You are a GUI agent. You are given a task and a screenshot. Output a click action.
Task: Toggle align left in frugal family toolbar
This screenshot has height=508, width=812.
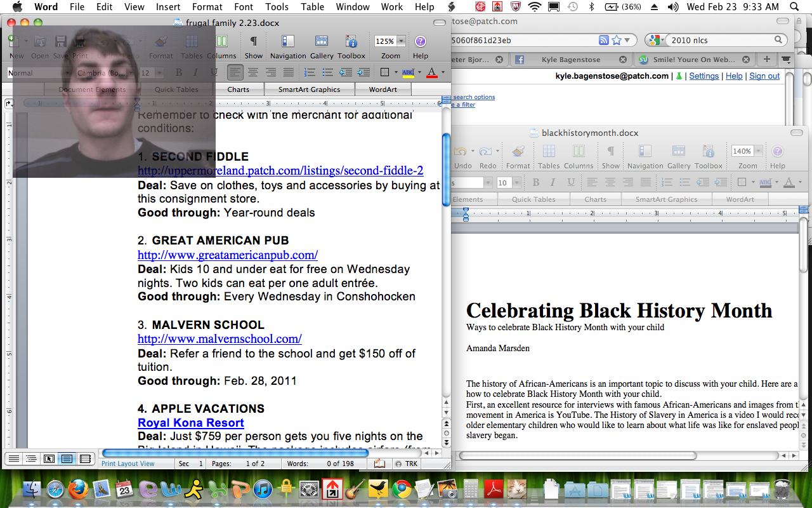coord(235,72)
